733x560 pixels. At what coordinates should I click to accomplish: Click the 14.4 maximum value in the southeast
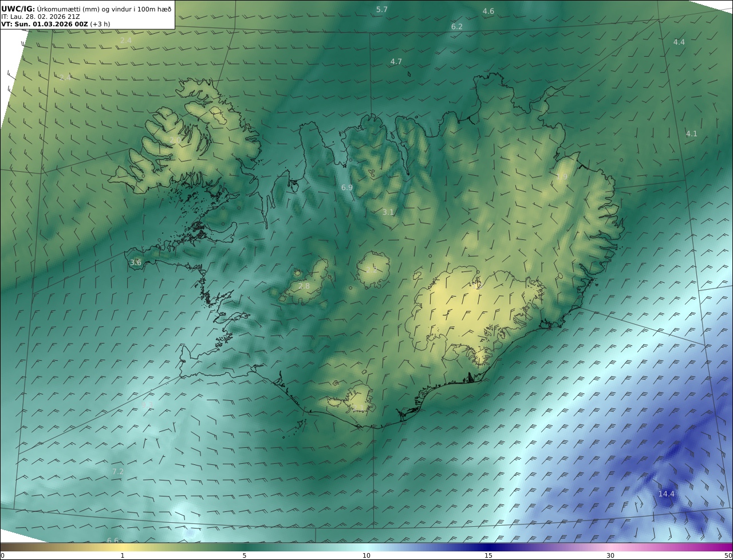pyautogui.click(x=667, y=494)
